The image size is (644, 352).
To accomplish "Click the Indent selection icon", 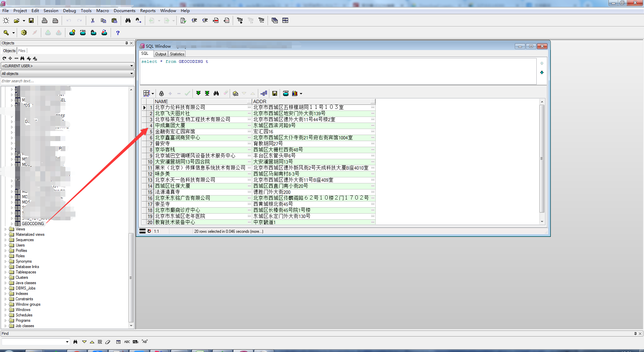I will coord(194,20).
